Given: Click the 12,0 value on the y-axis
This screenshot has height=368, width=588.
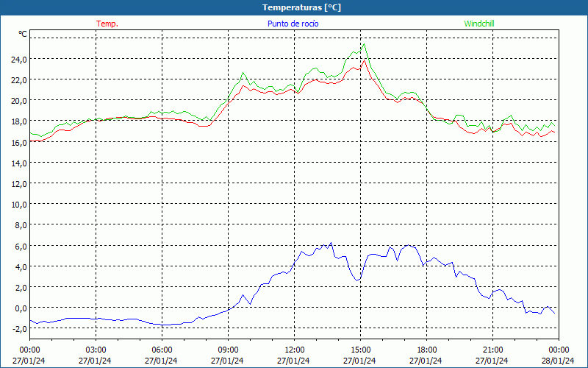Looking at the screenshot, I should coord(19,183).
